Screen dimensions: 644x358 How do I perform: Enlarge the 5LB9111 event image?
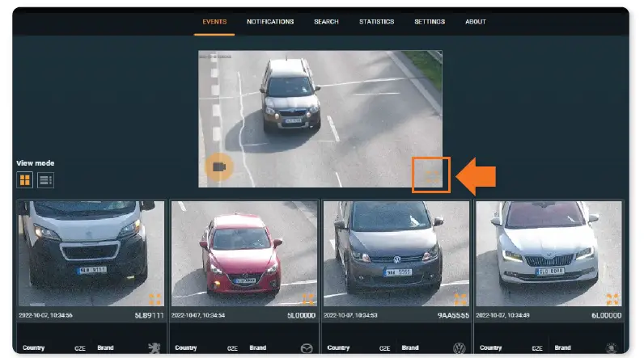click(155, 299)
